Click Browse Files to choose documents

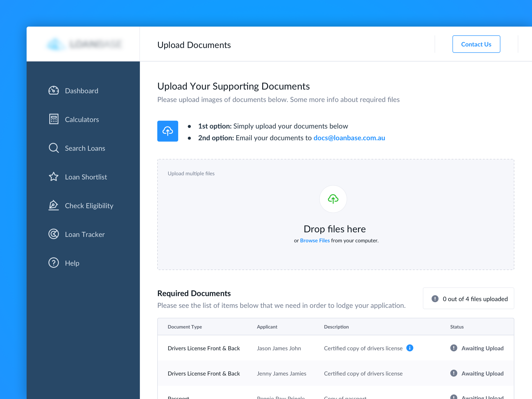click(315, 240)
